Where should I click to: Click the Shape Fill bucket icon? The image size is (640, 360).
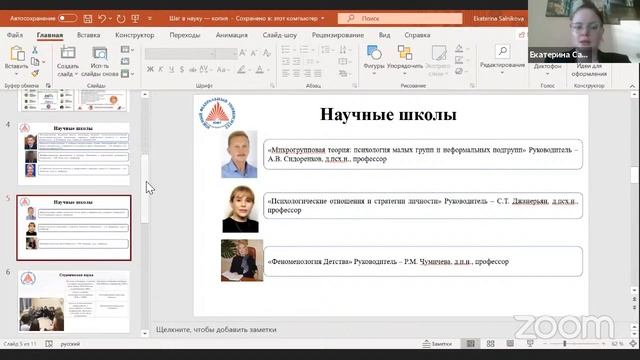click(x=459, y=49)
